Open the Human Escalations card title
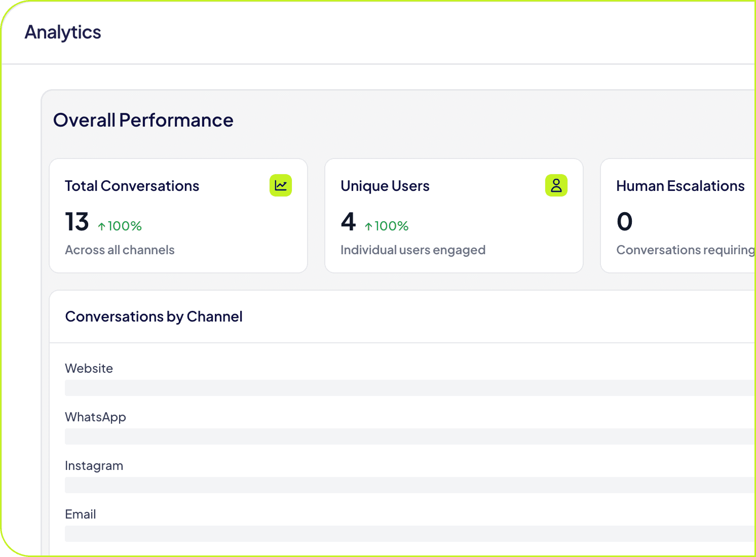 [680, 186]
